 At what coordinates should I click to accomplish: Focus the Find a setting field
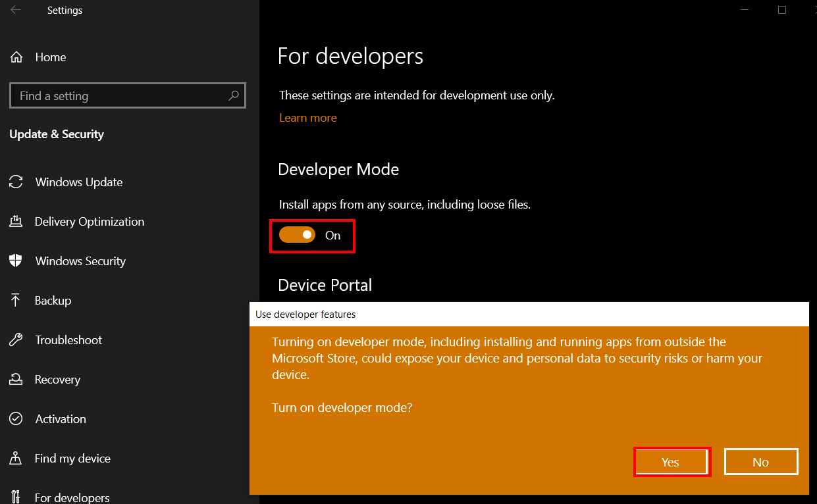pyautogui.click(x=128, y=95)
